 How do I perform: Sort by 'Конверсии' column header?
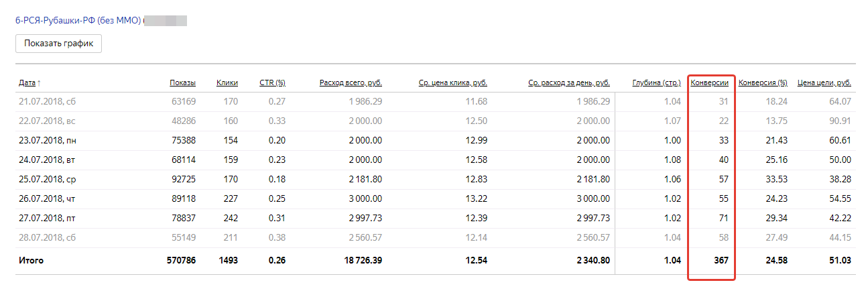point(709,82)
